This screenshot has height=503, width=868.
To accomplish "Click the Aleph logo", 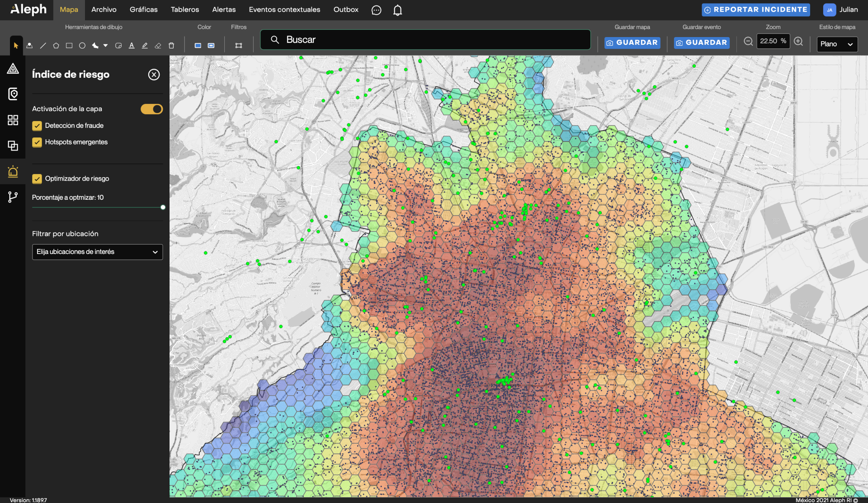I will coord(28,9).
